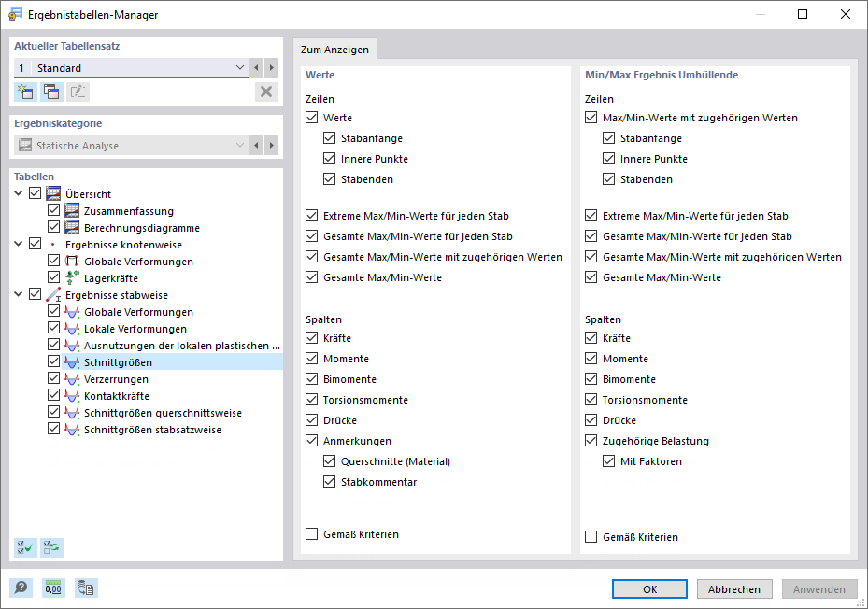The width and height of the screenshot is (868, 609).
Task: Toggle the Bimomente checkbox under Werte
Action: (x=312, y=379)
